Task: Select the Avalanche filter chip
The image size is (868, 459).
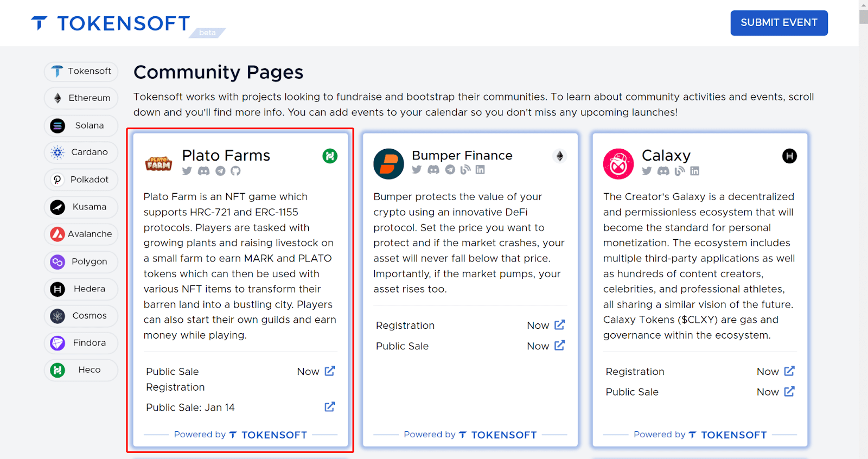Action: pyautogui.click(x=81, y=234)
